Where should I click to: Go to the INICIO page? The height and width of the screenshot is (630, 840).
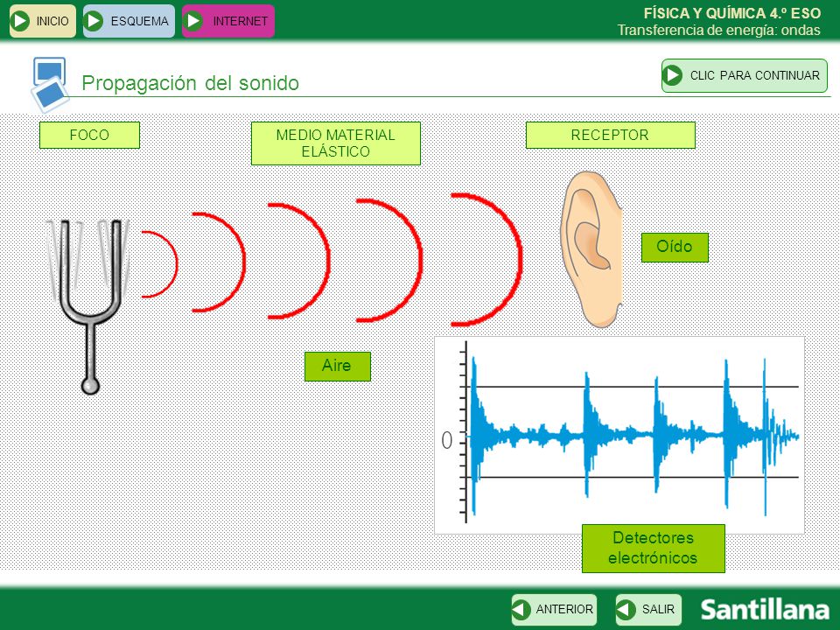point(42,21)
